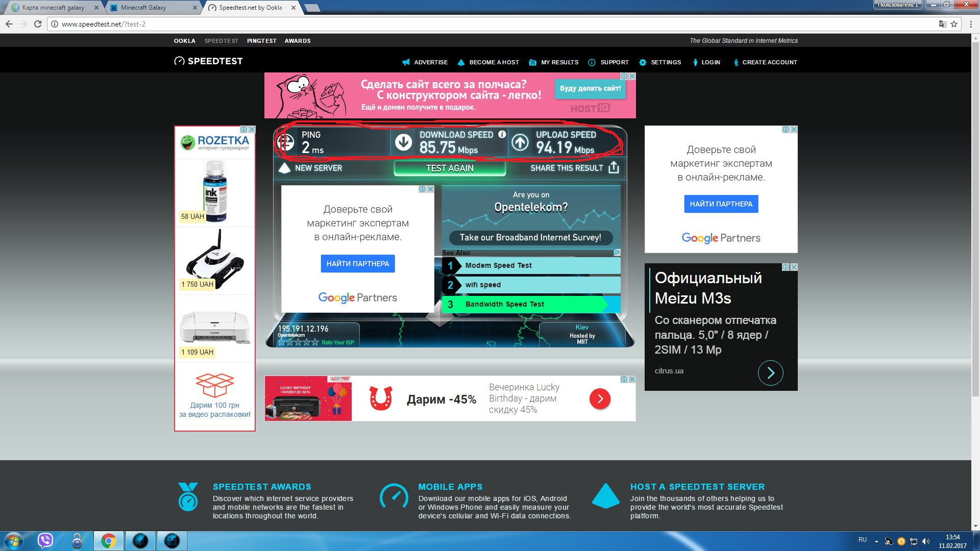Click the TEST AGAIN button
Viewport: 980px width, 551px height.
click(x=450, y=168)
